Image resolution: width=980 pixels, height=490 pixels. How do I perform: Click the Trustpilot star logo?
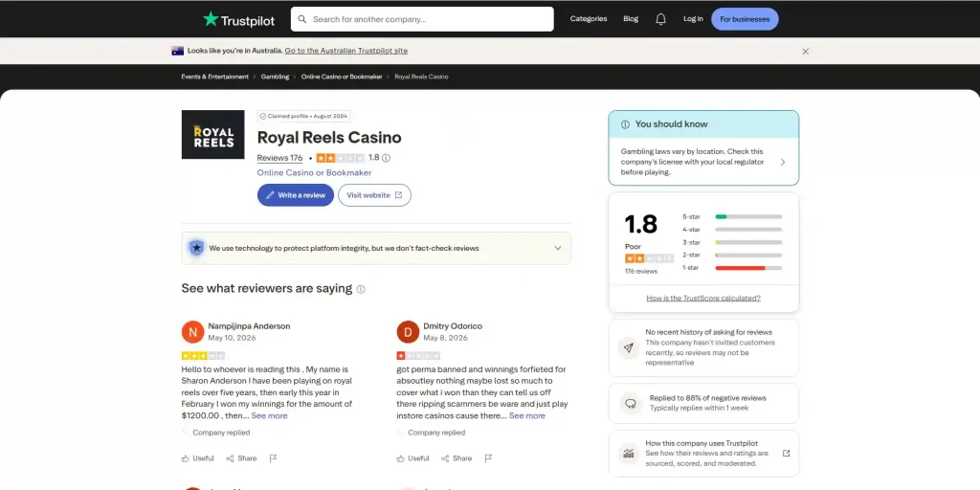(211, 19)
